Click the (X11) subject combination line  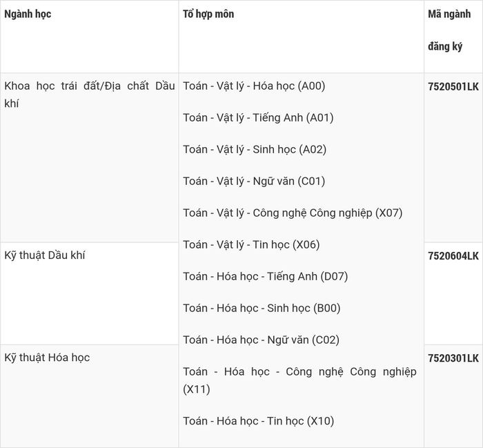299,380
